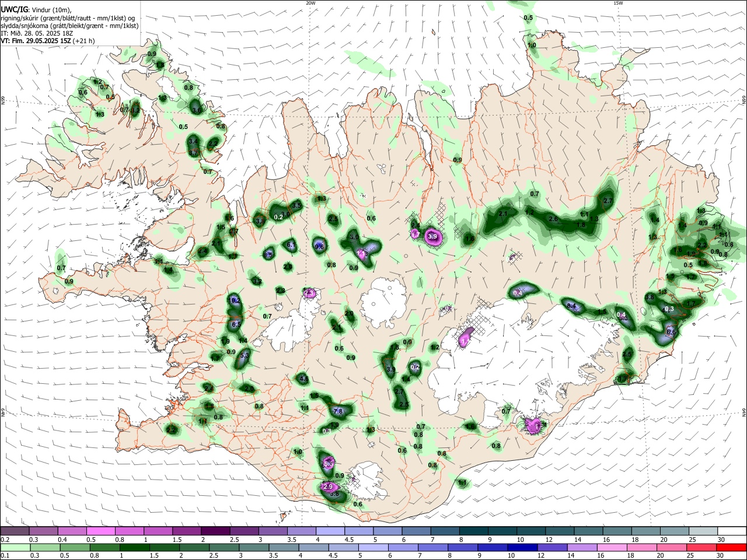Pick the deep blue 10 mm rain swatch
The image size is (747, 560).
(x=522, y=547)
